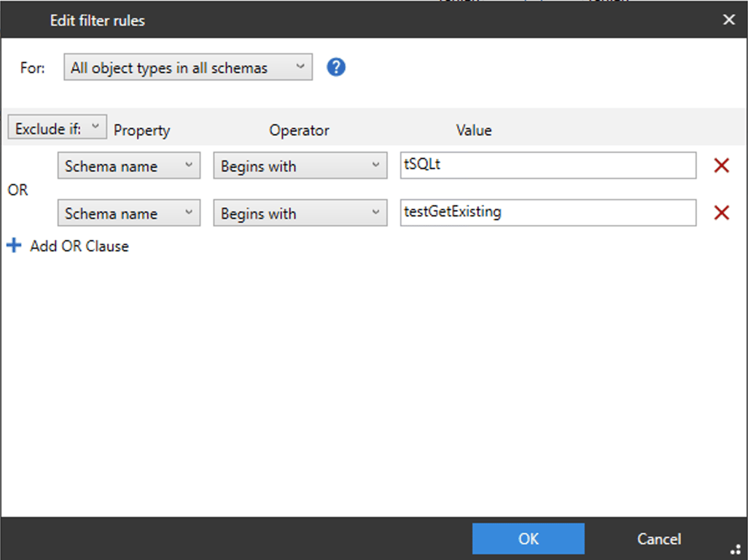
Task: Click into the tSQLt value field
Action: (x=548, y=166)
